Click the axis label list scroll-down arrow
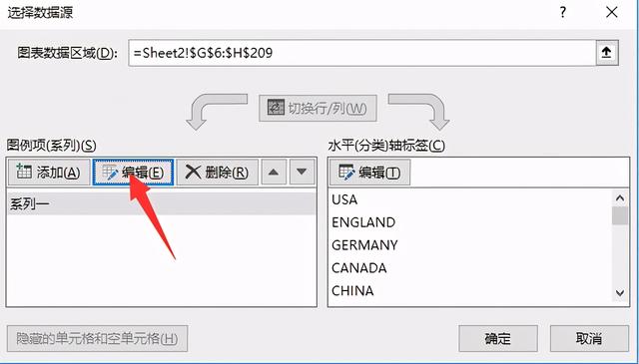 point(620,293)
